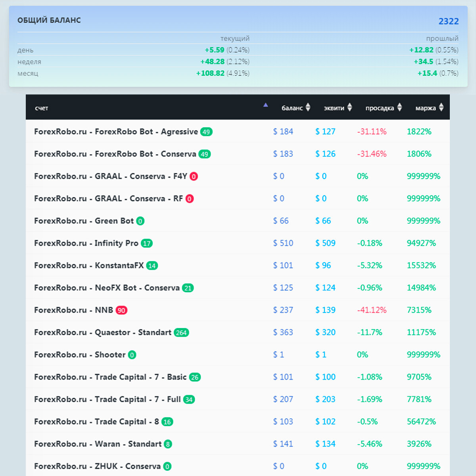Click current day gain +5.59
Screen dimensions: 476x476
click(215, 50)
